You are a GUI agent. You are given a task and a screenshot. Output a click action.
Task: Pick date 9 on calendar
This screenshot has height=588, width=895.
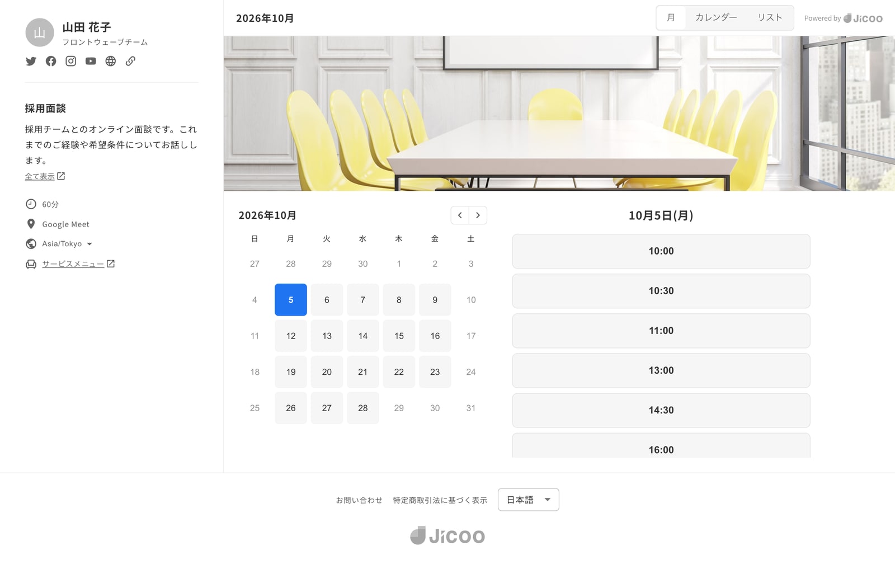pyautogui.click(x=435, y=300)
